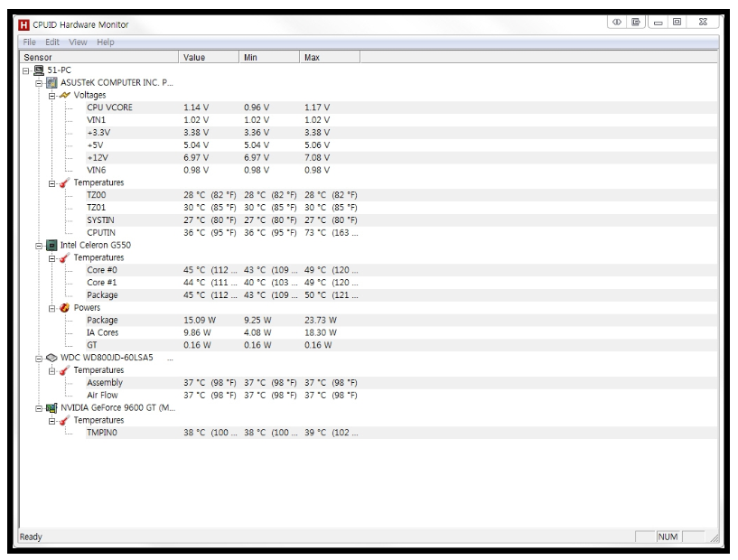
Task: Click the first extra title bar button
Action: coord(617,22)
